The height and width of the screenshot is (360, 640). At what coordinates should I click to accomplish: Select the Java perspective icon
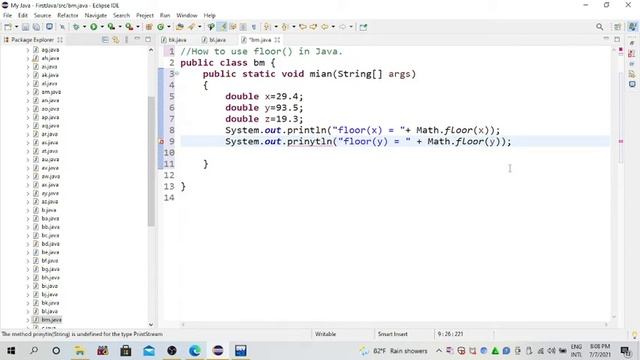(632, 27)
